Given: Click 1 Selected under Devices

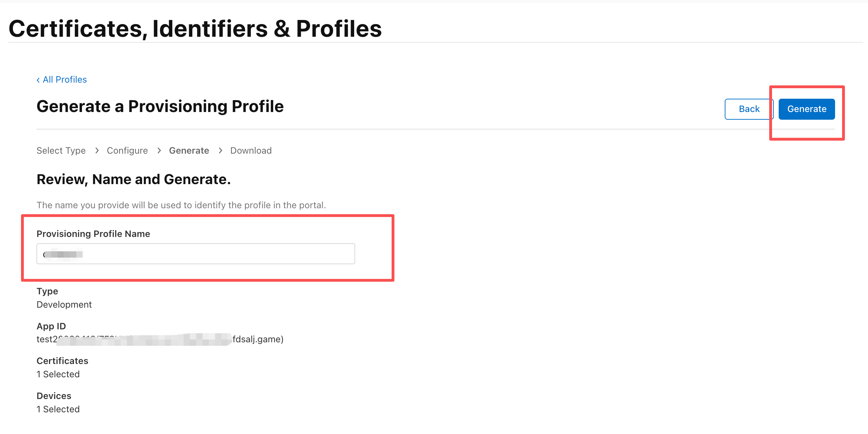Looking at the screenshot, I should (x=58, y=409).
